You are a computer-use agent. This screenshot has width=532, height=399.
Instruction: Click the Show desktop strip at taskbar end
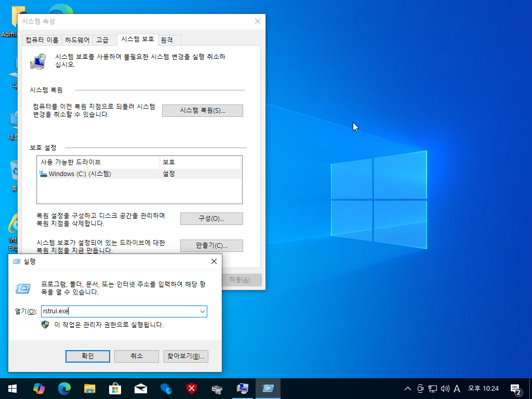[x=530, y=389]
